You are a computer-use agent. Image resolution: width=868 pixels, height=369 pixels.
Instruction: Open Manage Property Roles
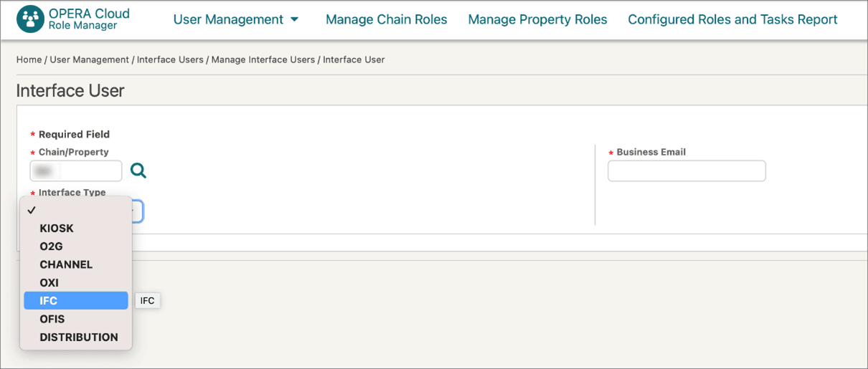coord(538,19)
